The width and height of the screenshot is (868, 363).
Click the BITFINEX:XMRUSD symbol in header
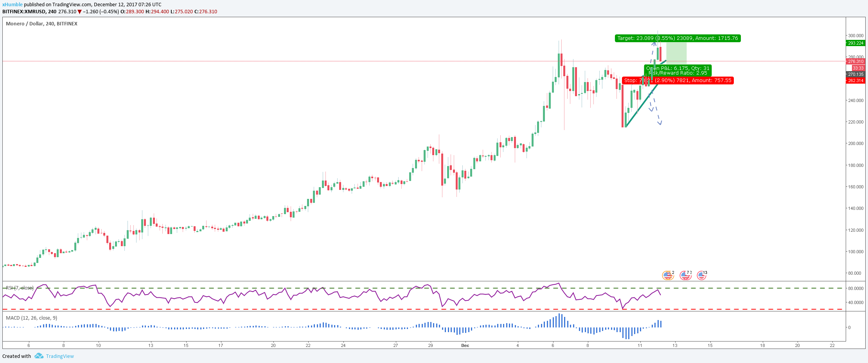23,11
